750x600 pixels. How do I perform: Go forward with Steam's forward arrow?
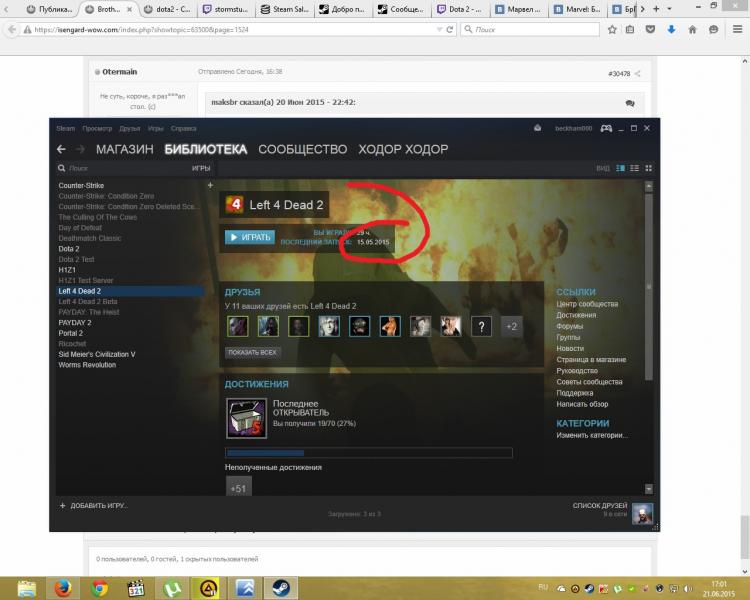point(80,149)
